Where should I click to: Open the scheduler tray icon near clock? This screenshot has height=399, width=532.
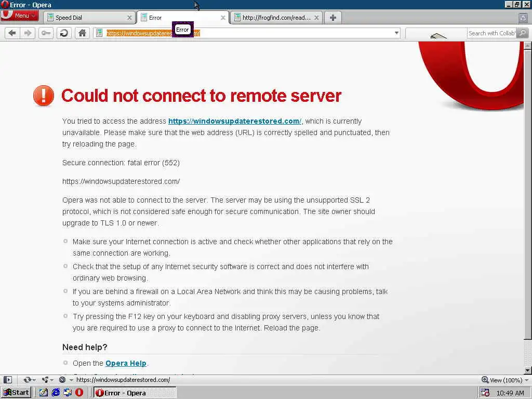click(x=485, y=393)
